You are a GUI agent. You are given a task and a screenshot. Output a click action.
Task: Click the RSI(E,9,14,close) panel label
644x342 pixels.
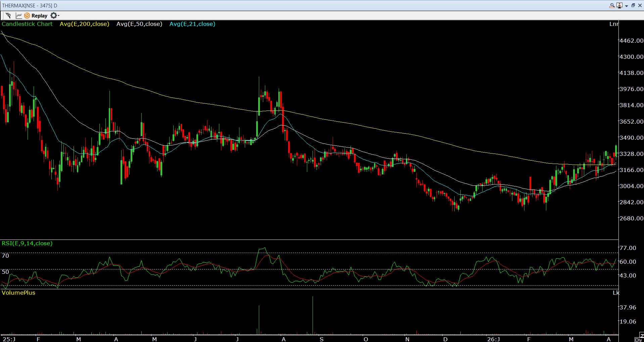pos(27,243)
